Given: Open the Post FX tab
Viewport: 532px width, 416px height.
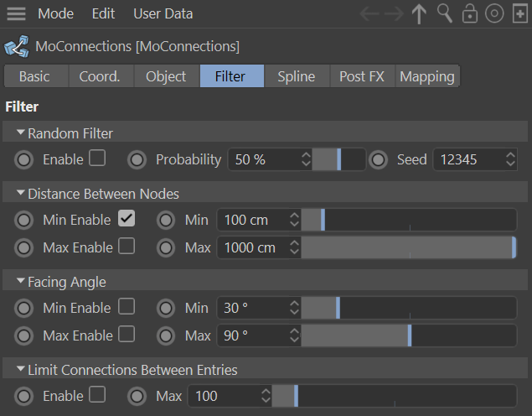Looking at the screenshot, I should point(361,76).
